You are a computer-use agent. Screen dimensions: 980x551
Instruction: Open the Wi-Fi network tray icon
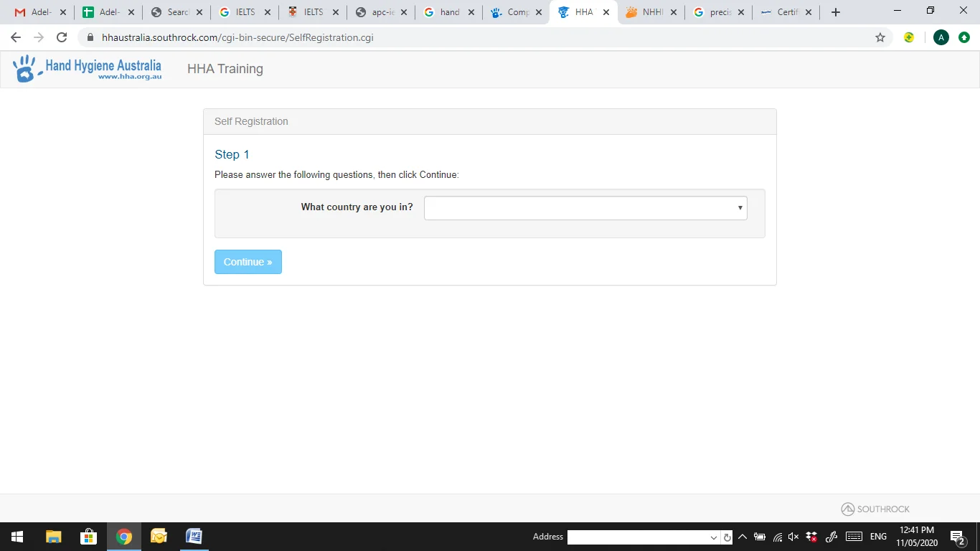pos(778,537)
